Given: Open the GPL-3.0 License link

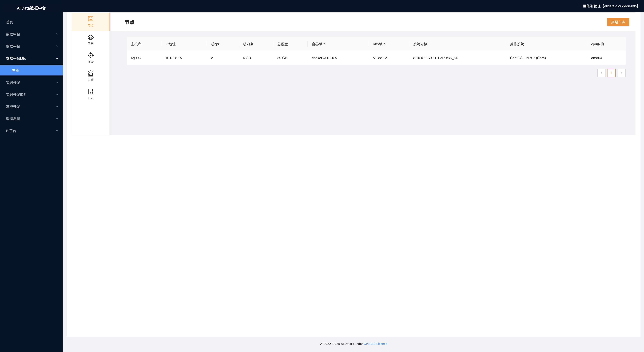Looking at the screenshot, I should coord(375,344).
